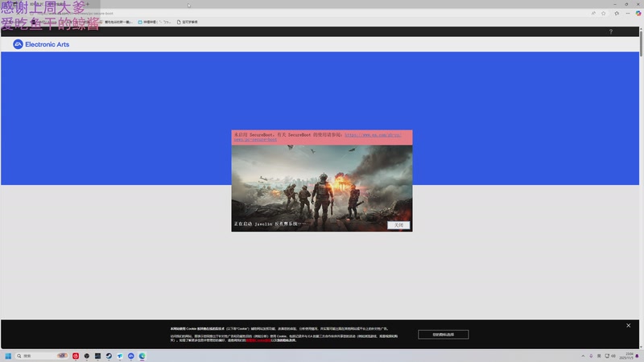The width and height of the screenshot is (644, 362).
Task: Click the Electronic Arts logo
Action: [x=41, y=44]
